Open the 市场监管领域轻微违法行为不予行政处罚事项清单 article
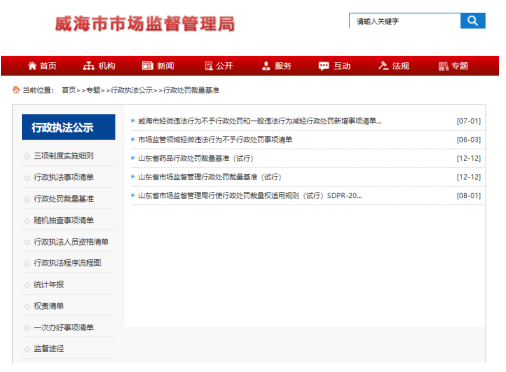This screenshot has height=372, width=506. [215, 140]
